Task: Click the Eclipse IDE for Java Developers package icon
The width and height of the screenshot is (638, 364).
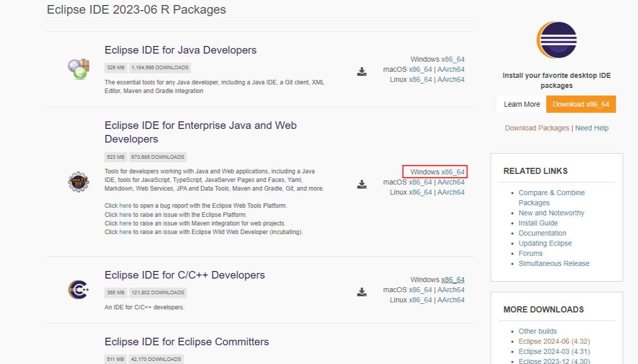Action: tap(78, 69)
